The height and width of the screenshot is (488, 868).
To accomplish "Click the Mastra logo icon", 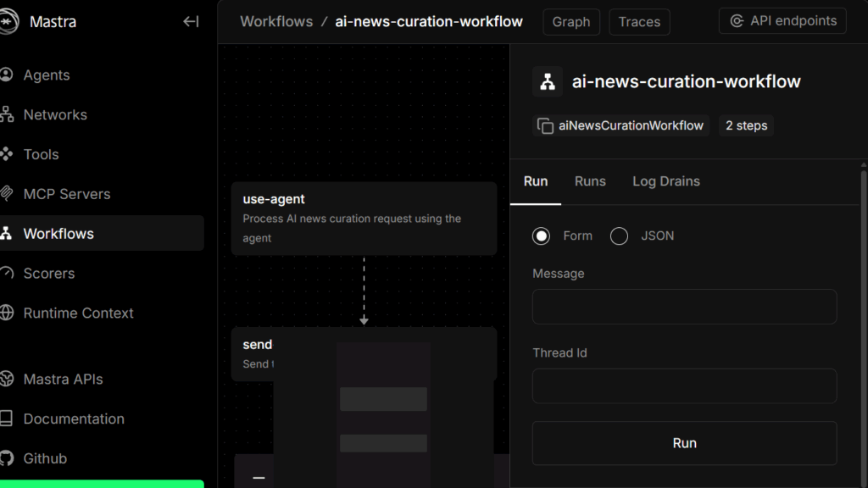I will 8,21.
